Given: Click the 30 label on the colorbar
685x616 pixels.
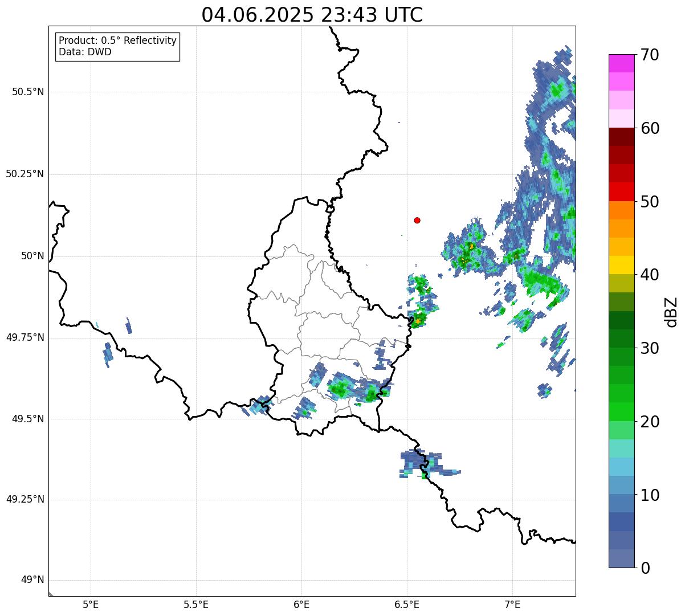Looking at the screenshot, I should click(x=650, y=348).
